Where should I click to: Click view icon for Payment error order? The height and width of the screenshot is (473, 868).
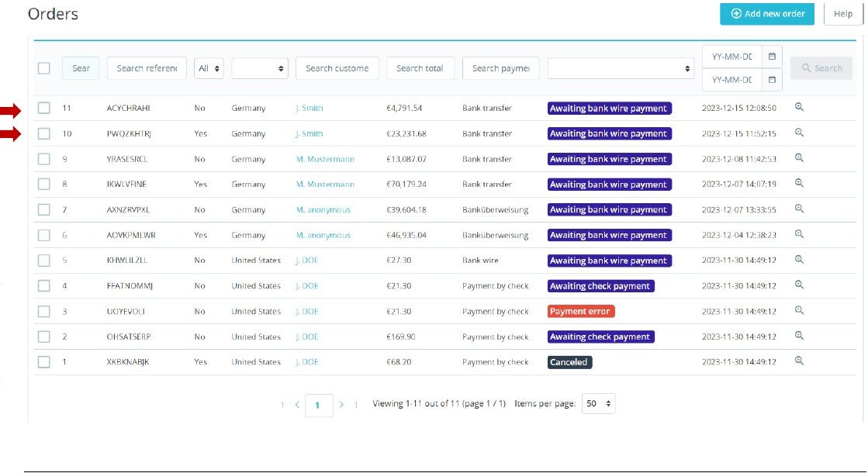799,310
